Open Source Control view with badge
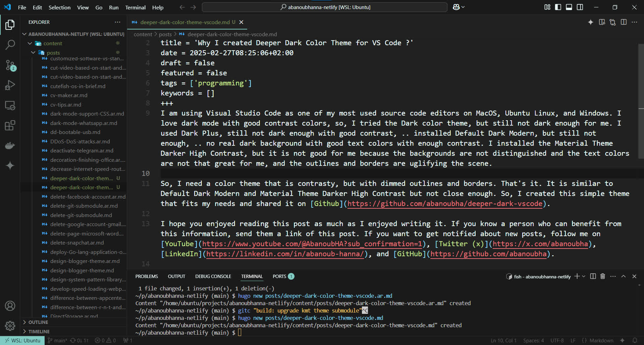 pos(10,65)
